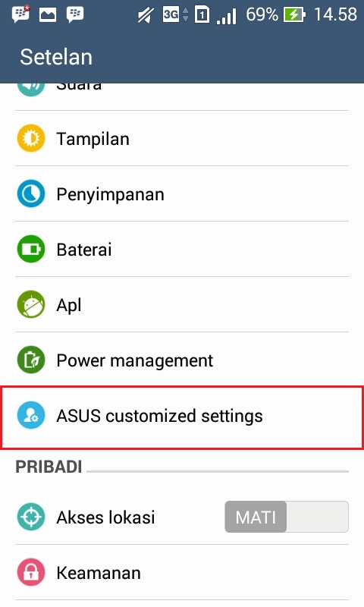Tap the ASUS customized settings person icon
Screen dimensions: 364x607
(x=31, y=415)
